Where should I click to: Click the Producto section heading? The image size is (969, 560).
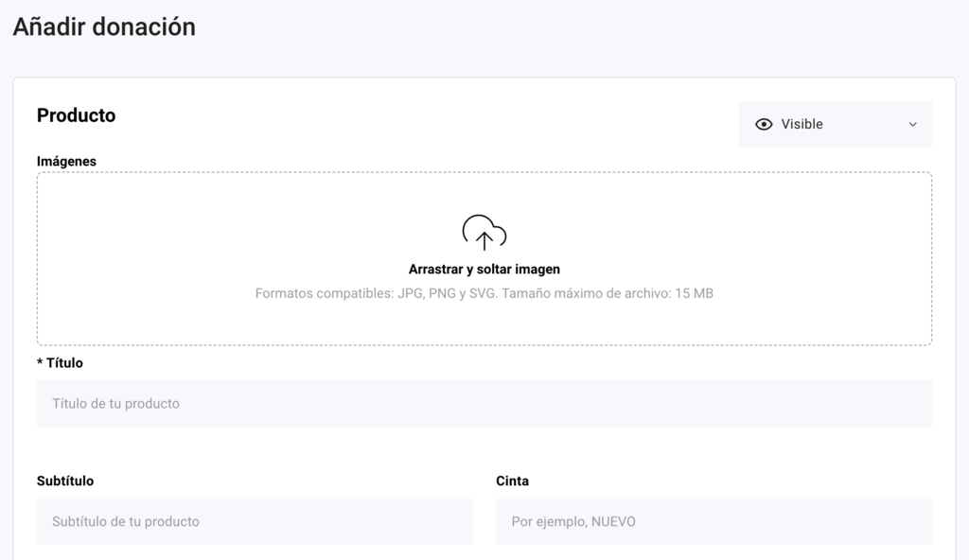tap(76, 115)
